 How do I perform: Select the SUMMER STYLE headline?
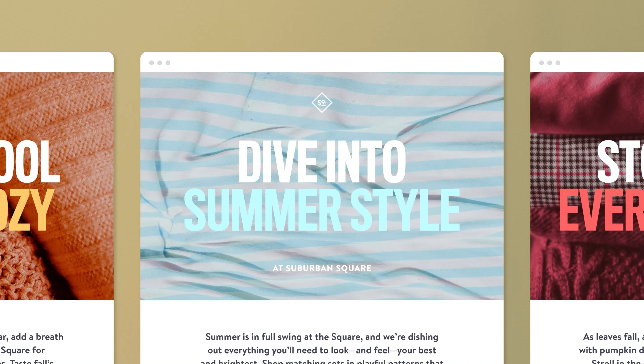(x=322, y=209)
